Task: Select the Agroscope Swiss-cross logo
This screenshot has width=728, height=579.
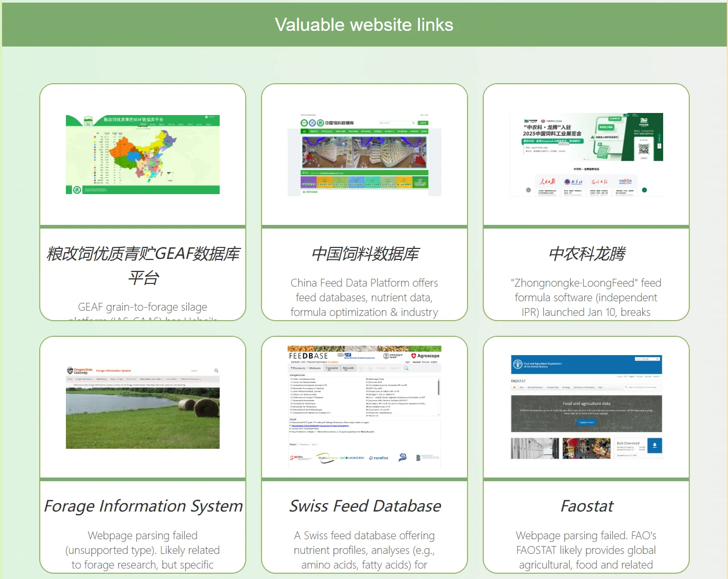Action: [x=414, y=356]
